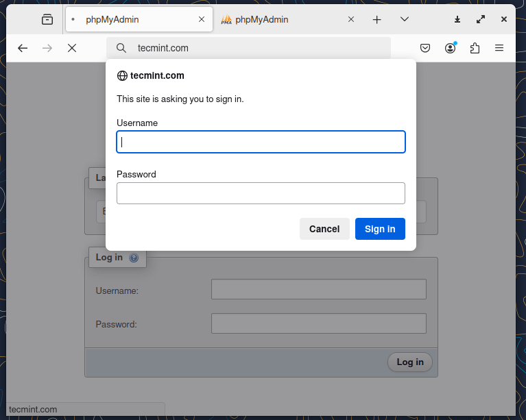Click the Sign in button
The width and height of the screenshot is (526, 420).
380,229
